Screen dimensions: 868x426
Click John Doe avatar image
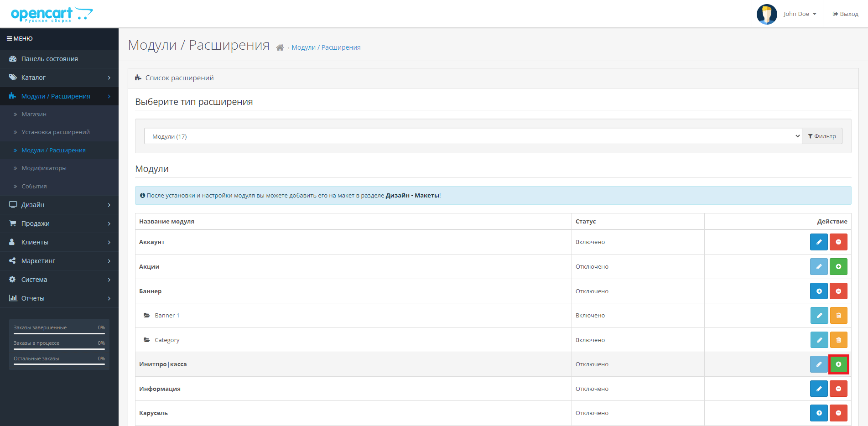(767, 14)
